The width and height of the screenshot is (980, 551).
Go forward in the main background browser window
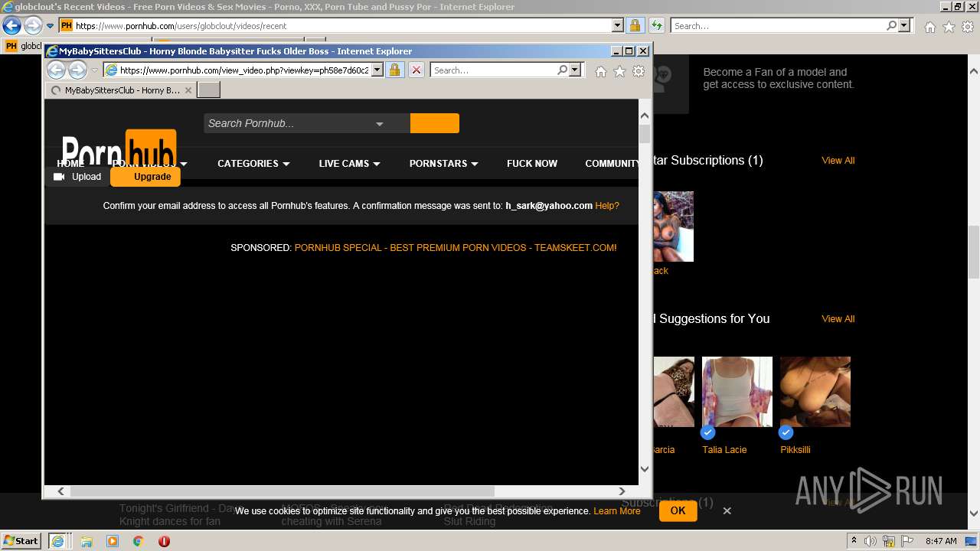click(32, 25)
